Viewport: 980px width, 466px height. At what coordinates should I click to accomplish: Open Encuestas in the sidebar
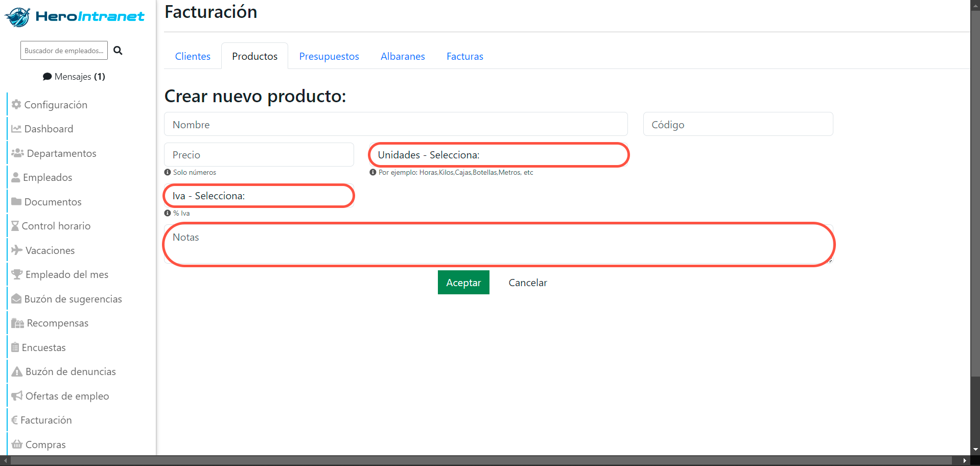(x=43, y=347)
